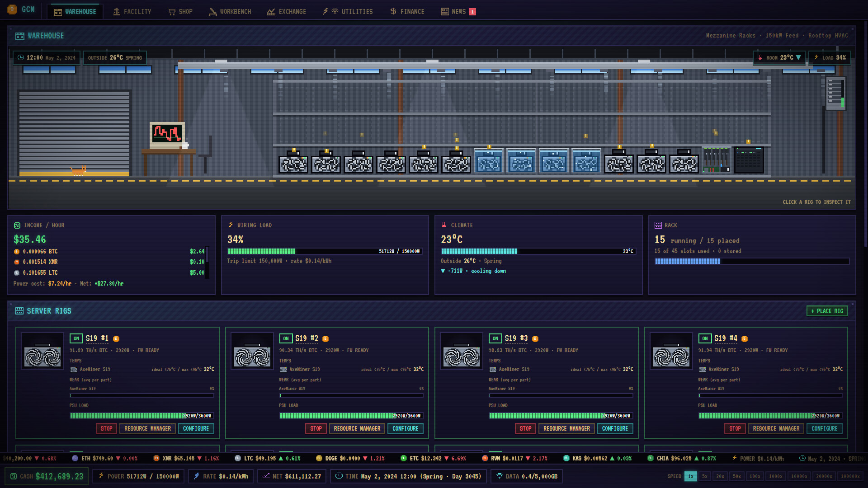The height and width of the screenshot is (488, 868).
Task: Configure the S19 #4 rig
Action: point(825,429)
